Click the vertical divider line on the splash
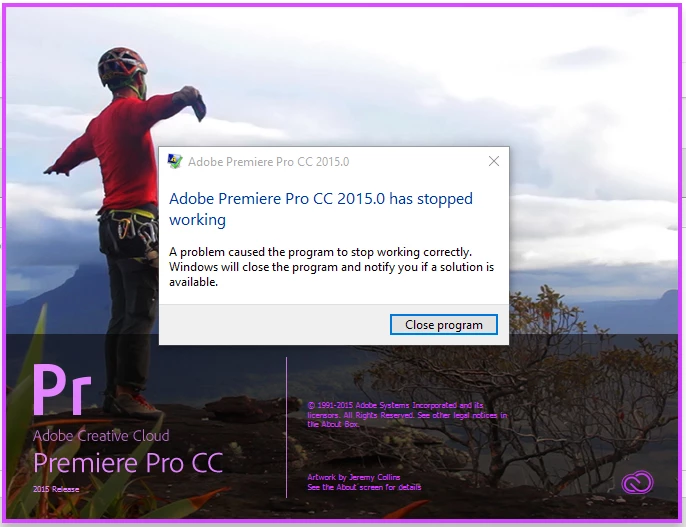This screenshot has width=686, height=527. 287,427
